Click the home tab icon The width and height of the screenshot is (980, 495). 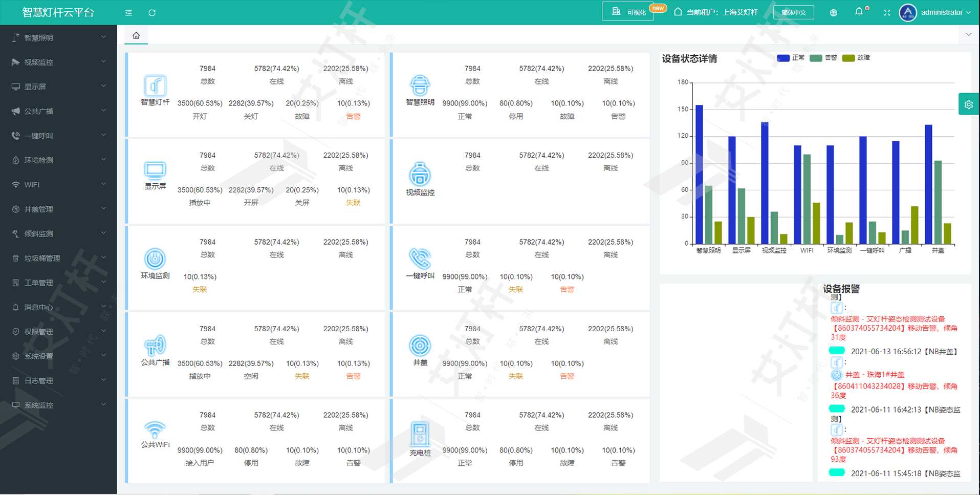pos(136,35)
